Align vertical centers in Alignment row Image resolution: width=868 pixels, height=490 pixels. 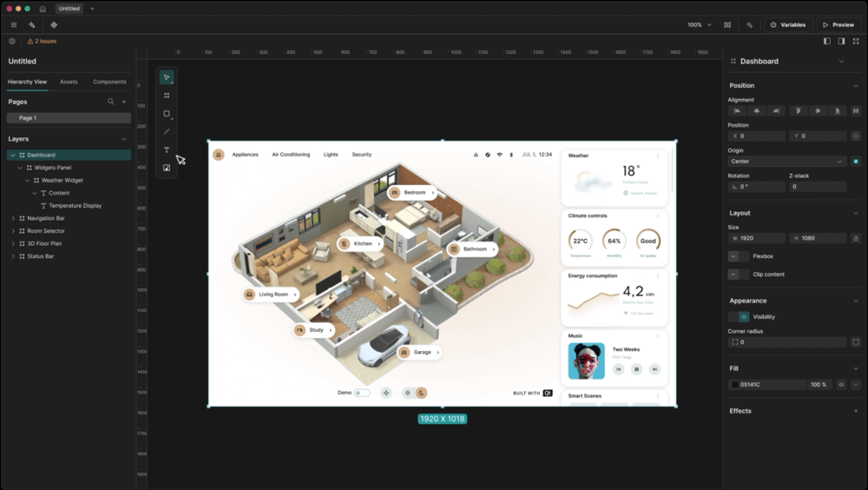[818, 111]
